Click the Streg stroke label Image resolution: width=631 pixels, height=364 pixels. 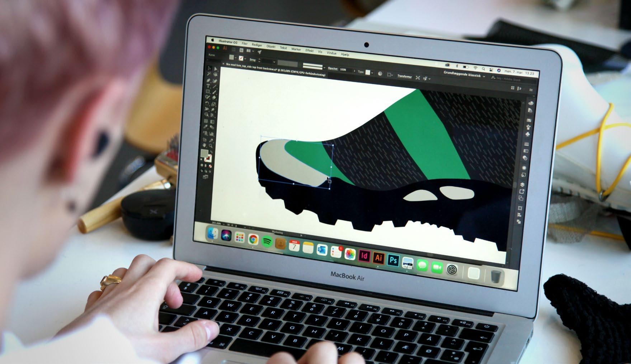click(253, 60)
